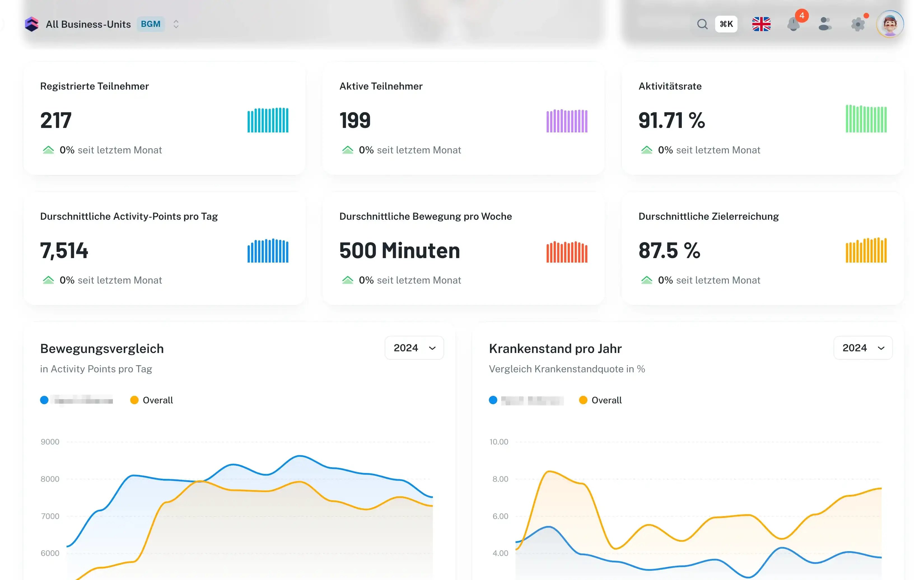Viewport: 924px width, 580px height.
Task: Toggle the Overall legend in Bewegungsvergleich
Action: (152, 400)
